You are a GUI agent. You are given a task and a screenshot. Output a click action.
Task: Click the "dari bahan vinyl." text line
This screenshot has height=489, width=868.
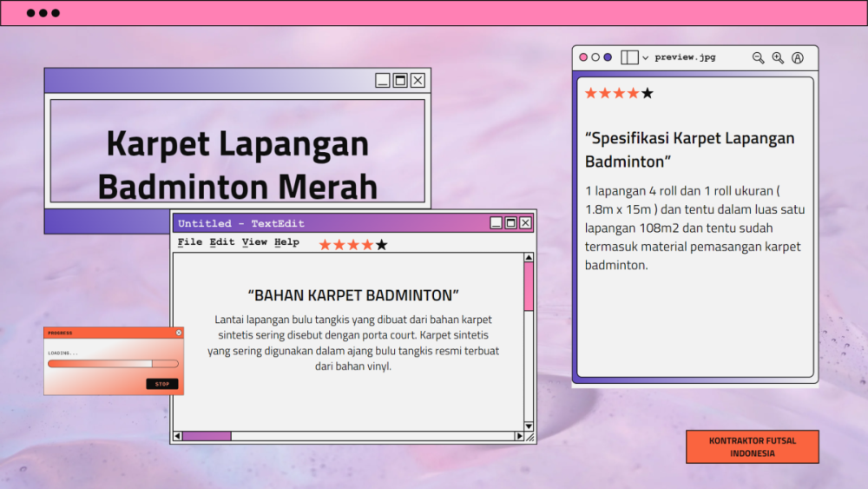click(353, 367)
